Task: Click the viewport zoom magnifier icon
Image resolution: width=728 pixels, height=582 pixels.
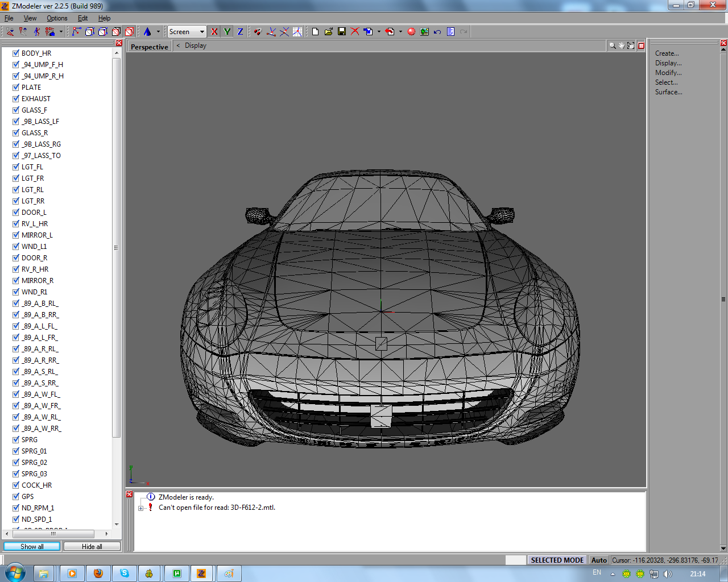Action: 613,45
